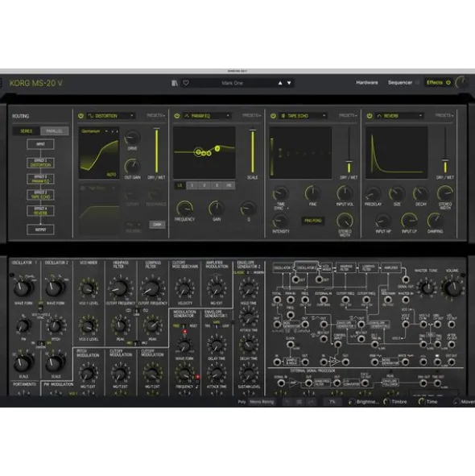475x476 pixels.
Task: Click the Lowpass Filter Cutoff Frequency knob
Action: click(152, 288)
